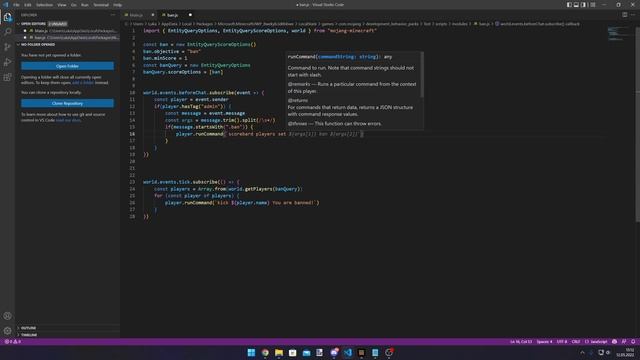Select JavaScript language mode

point(596,342)
